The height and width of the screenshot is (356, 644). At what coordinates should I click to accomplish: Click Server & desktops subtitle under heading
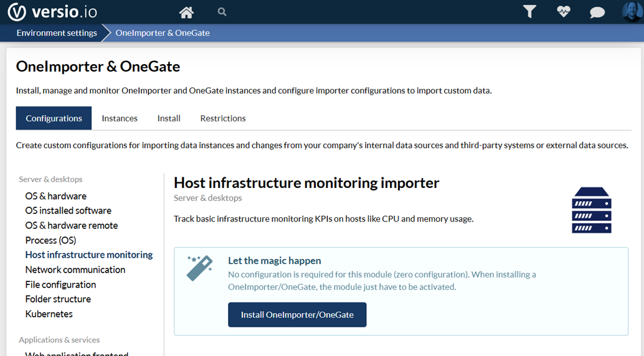(x=208, y=198)
